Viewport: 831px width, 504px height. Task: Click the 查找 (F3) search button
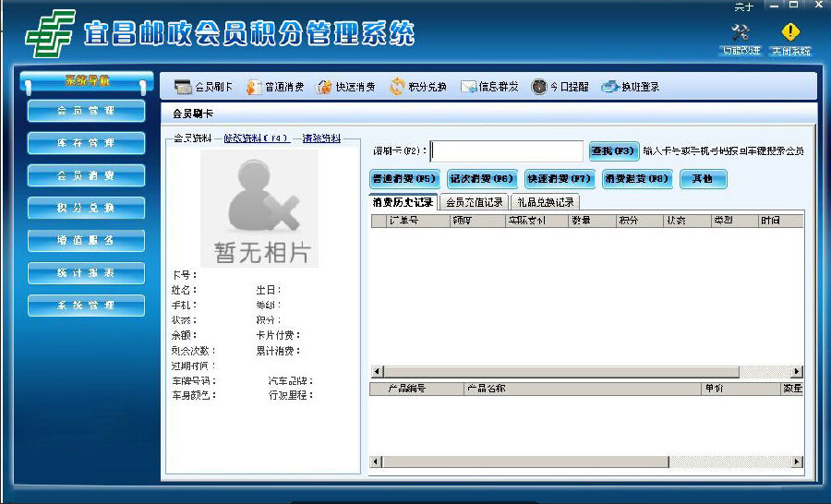pos(614,151)
